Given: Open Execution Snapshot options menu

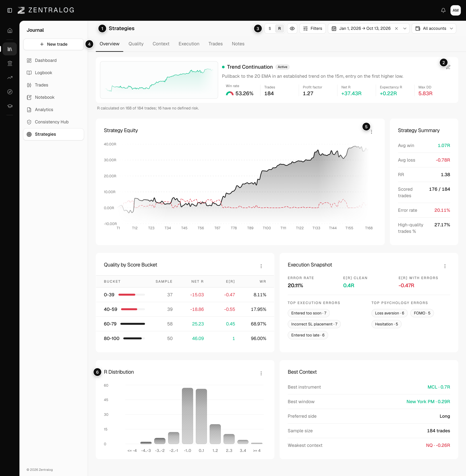Looking at the screenshot, I should 445,266.
